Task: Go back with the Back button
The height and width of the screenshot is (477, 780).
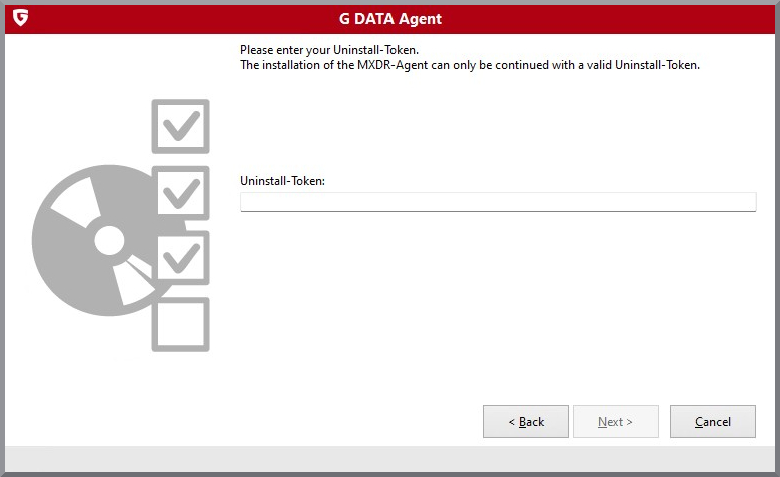Action: tap(526, 422)
